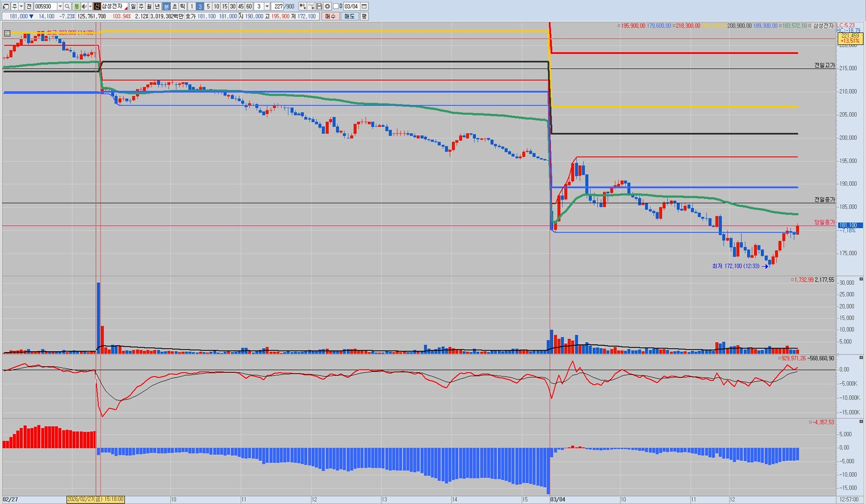
Task: Click the stock search magnifier icon
Action: [x=67, y=6]
